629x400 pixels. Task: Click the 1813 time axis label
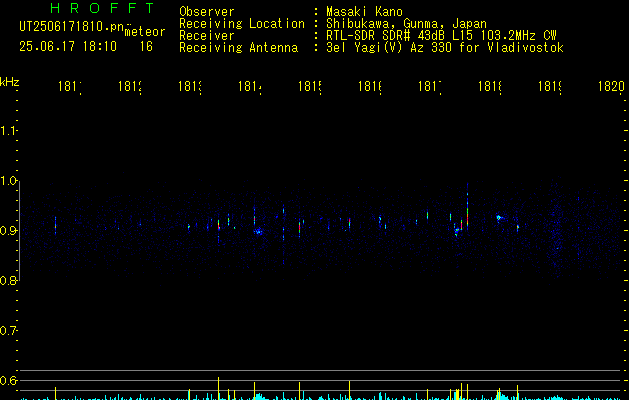(x=190, y=86)
